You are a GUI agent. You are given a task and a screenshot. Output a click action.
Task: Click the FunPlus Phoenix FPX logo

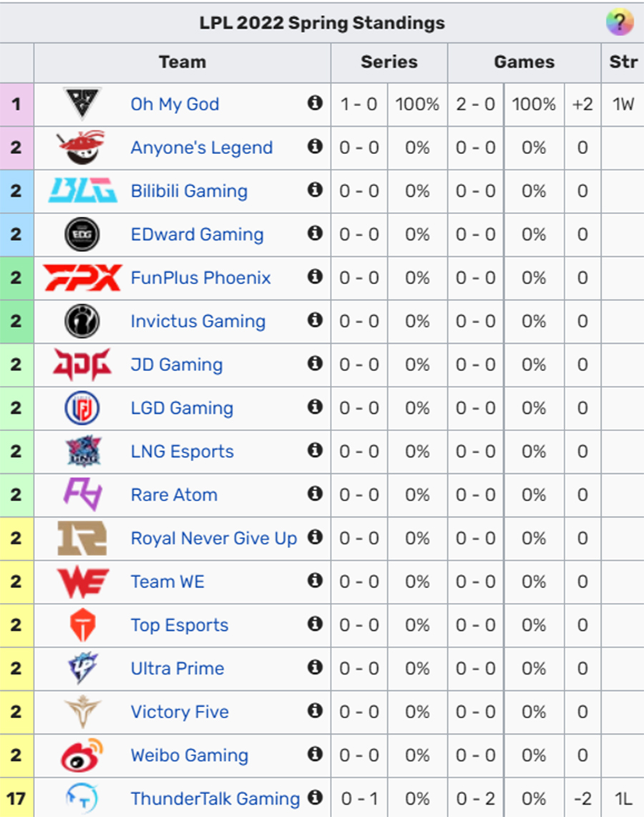pyautogui.click(x=82, y=278)
